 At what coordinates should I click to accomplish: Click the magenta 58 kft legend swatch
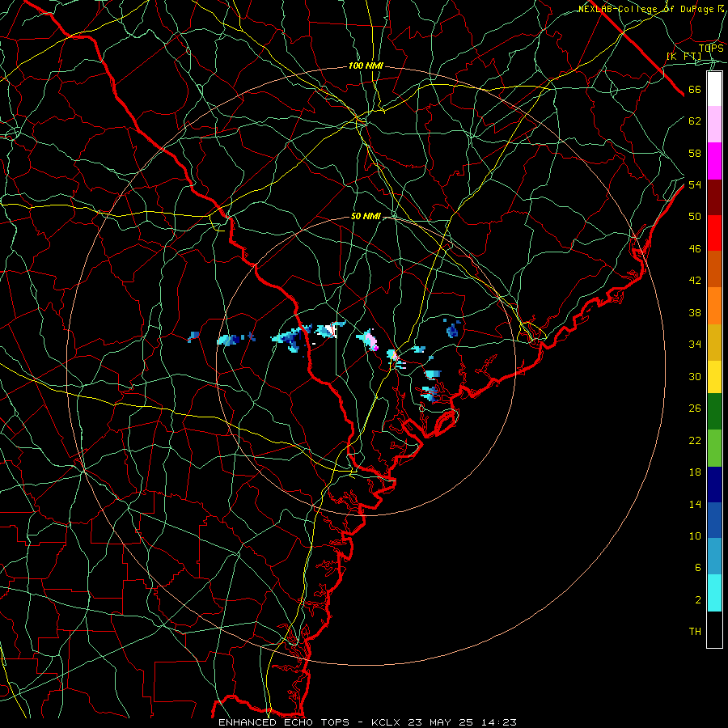pos(714,161)
